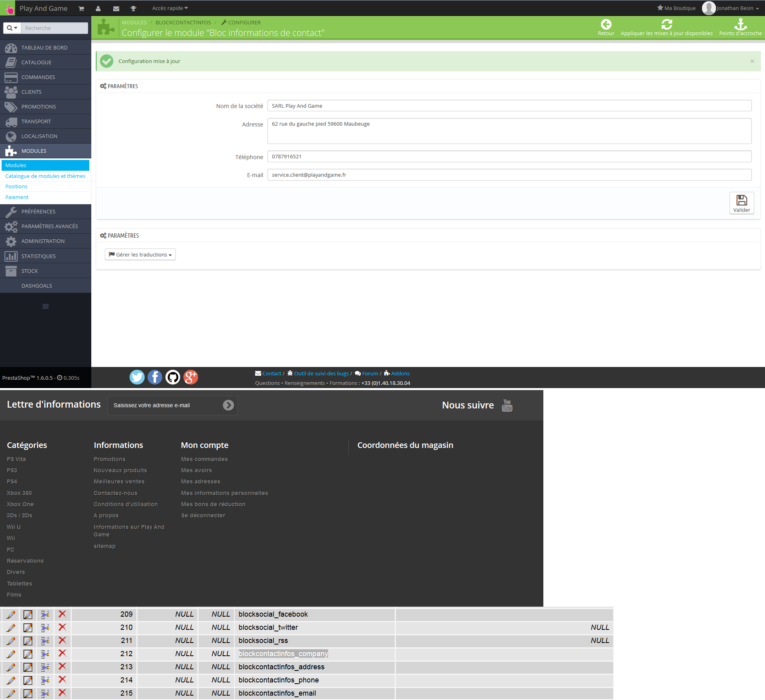This screenshot has height=700, width=765.
Task: Open the Accès rapide dropdown
Action: tap(170, 8)
